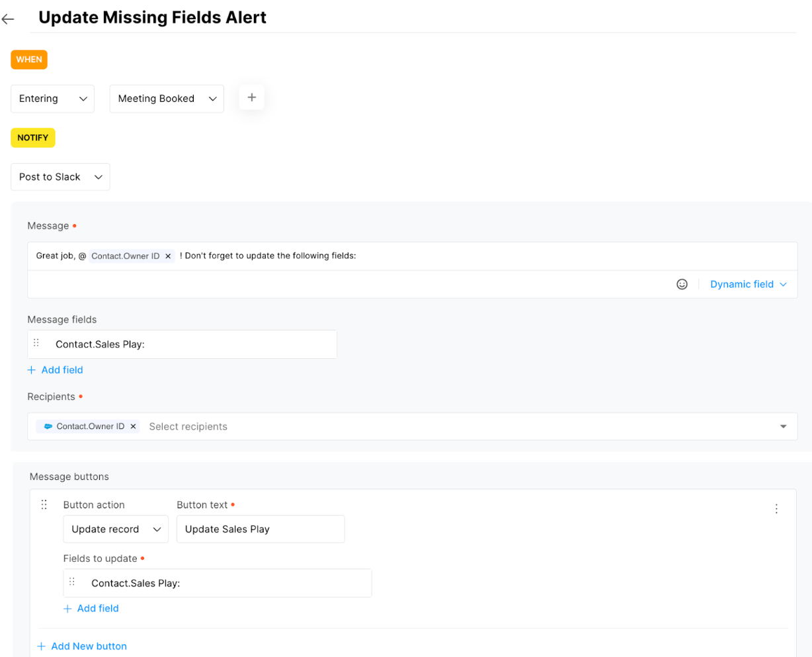Screen dimensions: 812x657
Task: Open the emoji picker in message box
Action: pos(682,284)
